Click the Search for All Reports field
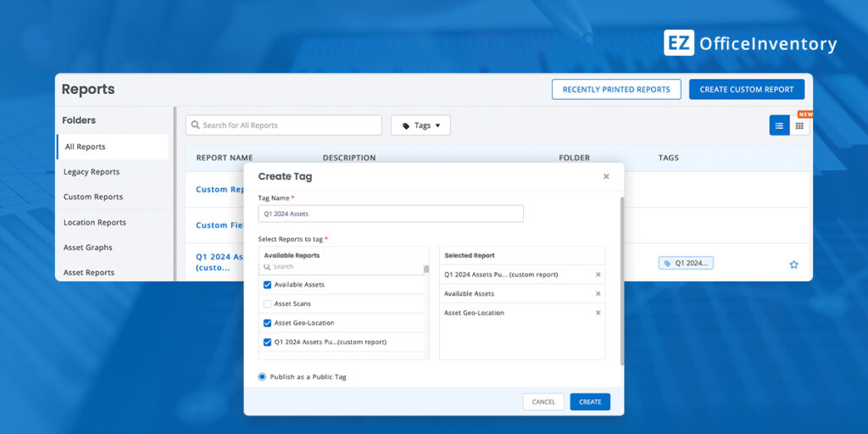 [283, 125]
